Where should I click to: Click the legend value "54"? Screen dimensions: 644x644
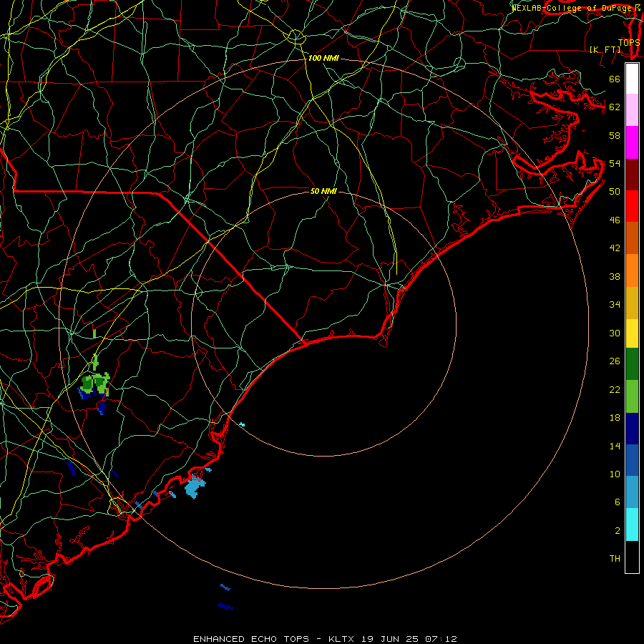click(615, 163)
